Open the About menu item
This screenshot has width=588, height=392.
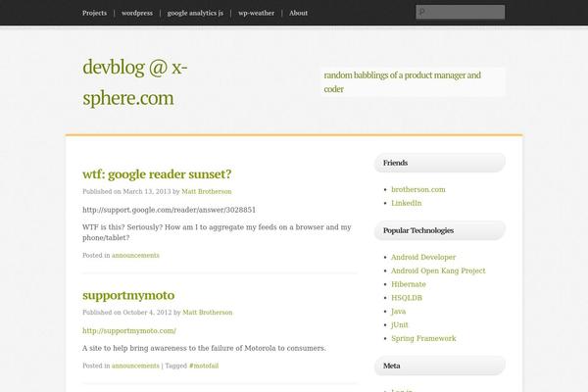pyautogui.click(x=298, y=13)
